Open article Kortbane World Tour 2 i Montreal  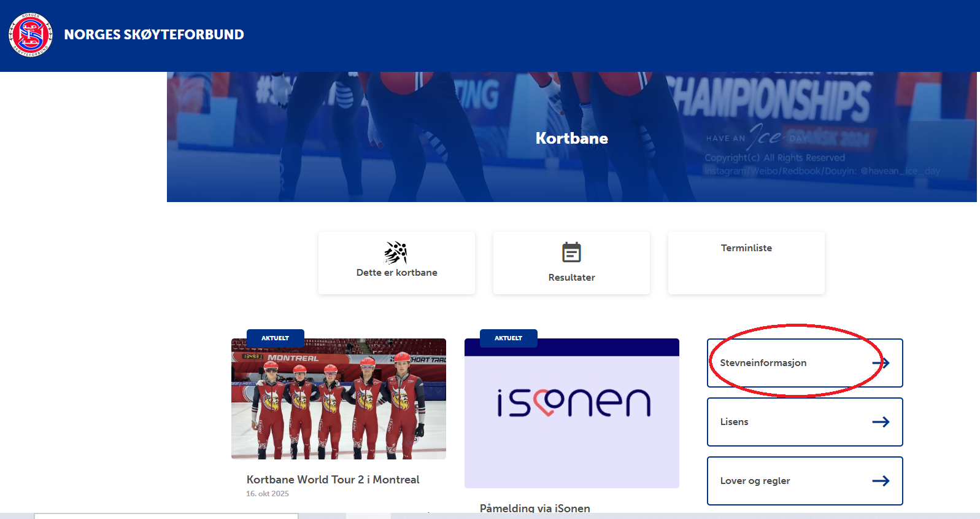[x=333, y=480]
